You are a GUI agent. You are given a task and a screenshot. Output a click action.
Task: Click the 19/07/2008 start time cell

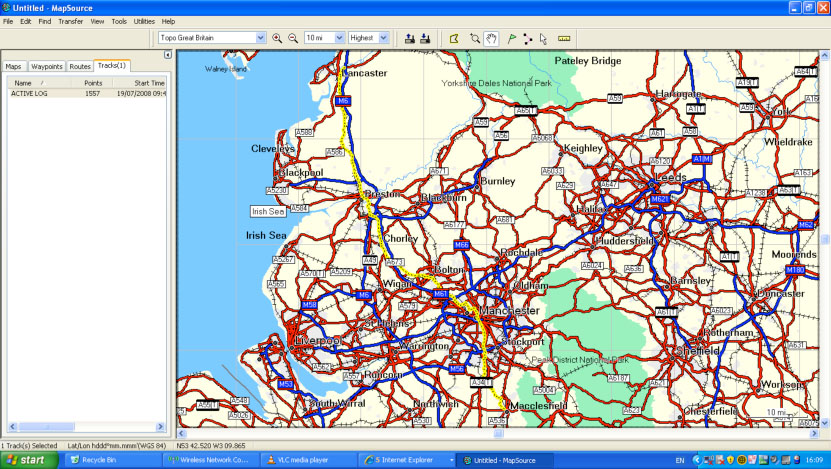tap(142, 93)
